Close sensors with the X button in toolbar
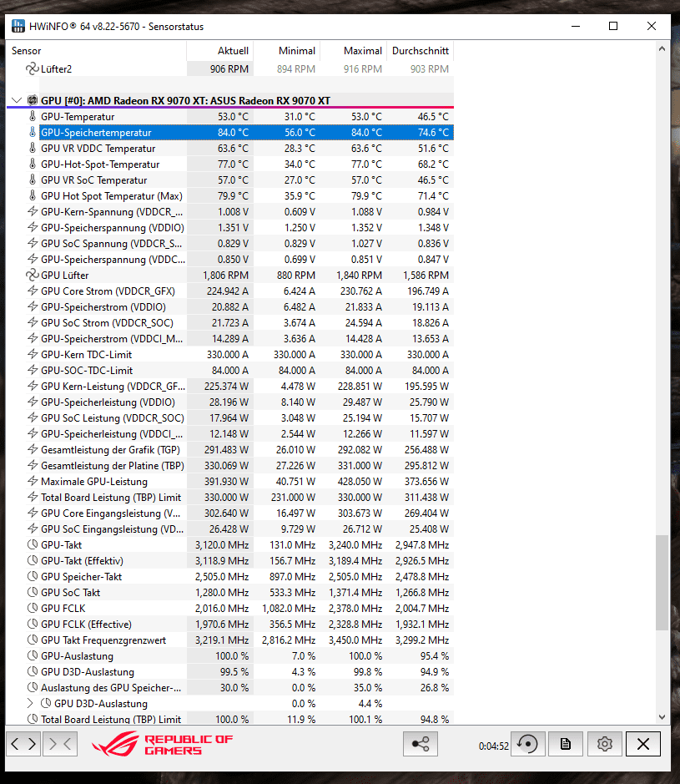The width and height of the screenshot is (680, 784). [x=643, y=744]
